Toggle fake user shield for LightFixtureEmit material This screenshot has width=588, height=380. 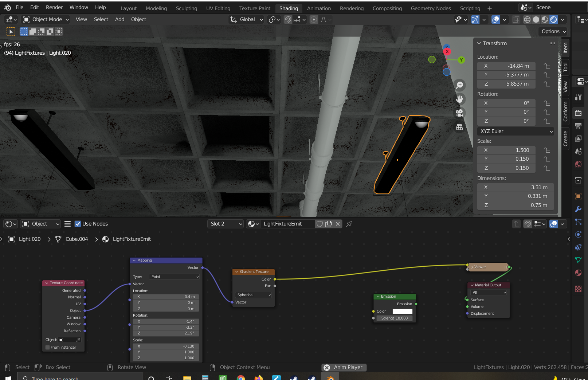(x=320, y=224)
